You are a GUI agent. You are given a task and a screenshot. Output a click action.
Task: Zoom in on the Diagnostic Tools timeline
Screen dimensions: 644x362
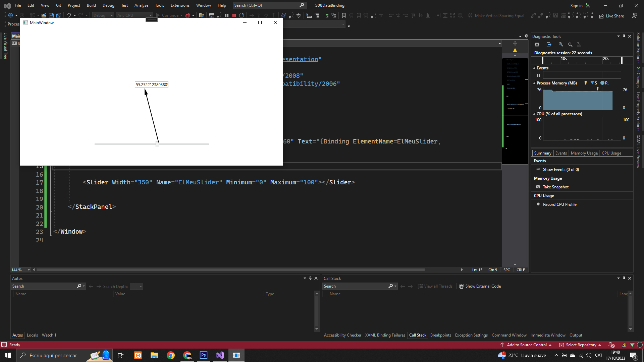561,45
